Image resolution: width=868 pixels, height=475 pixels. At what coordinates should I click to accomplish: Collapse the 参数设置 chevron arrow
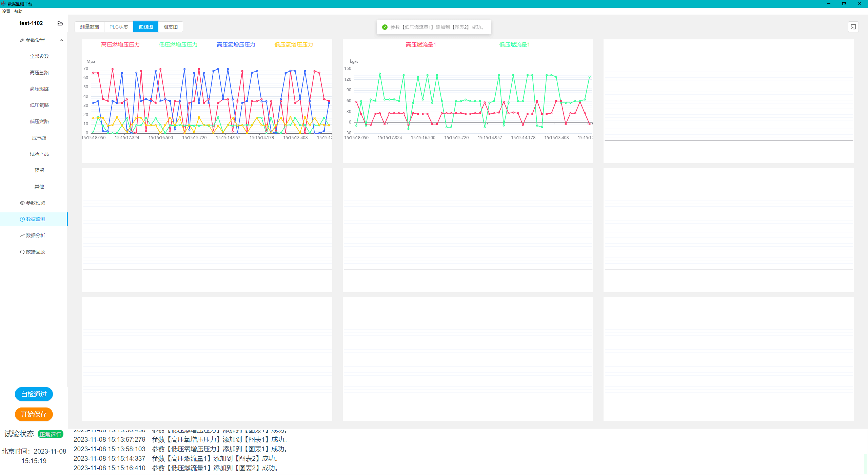coord(62,40)
